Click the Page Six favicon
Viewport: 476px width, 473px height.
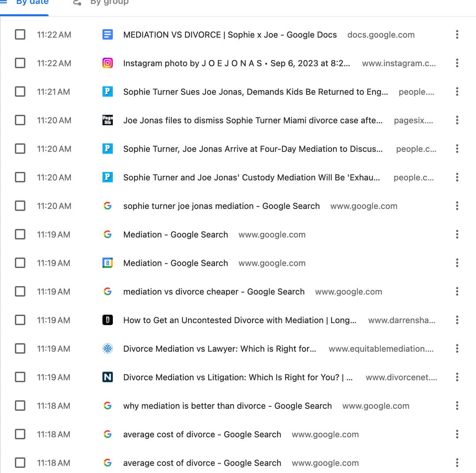click(x=108, y=120)
